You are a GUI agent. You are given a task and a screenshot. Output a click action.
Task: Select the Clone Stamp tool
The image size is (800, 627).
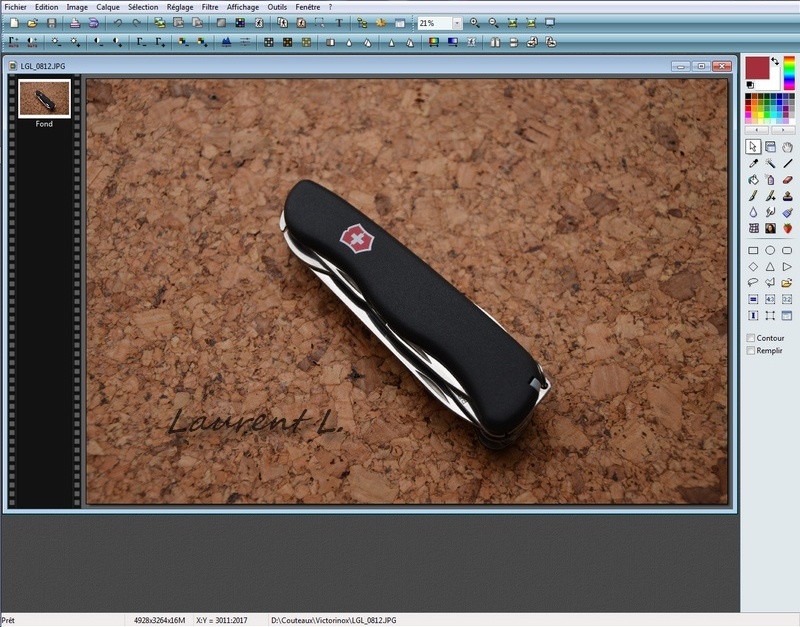pyautogui.click(x=787, y=196)
